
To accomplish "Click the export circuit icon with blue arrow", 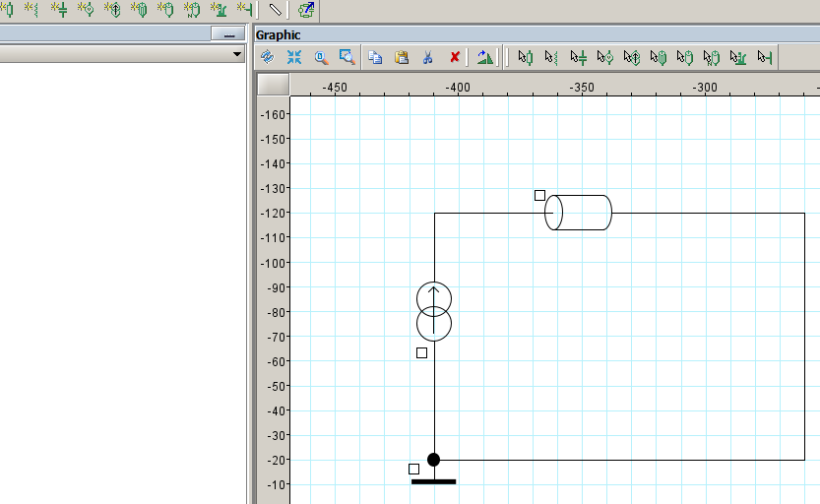I will (x=306, y=10).
